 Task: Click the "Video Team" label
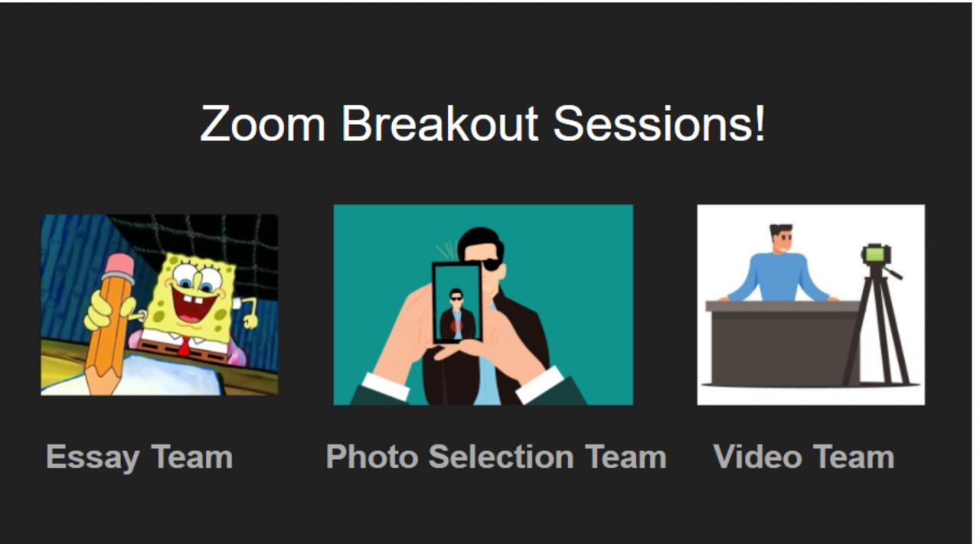[x=804, y=457]
